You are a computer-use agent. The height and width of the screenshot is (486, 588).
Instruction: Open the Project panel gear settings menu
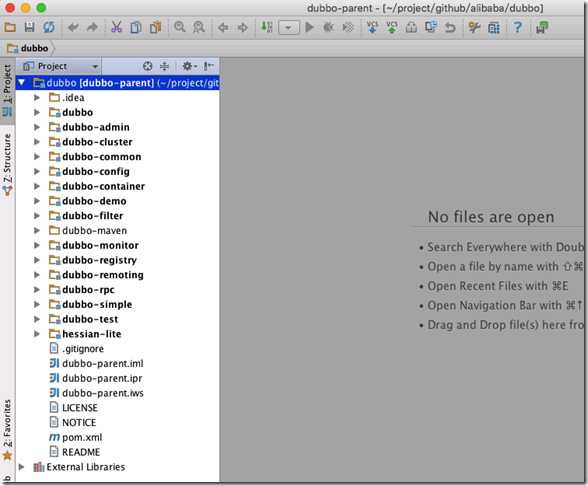tap(189, 66)
